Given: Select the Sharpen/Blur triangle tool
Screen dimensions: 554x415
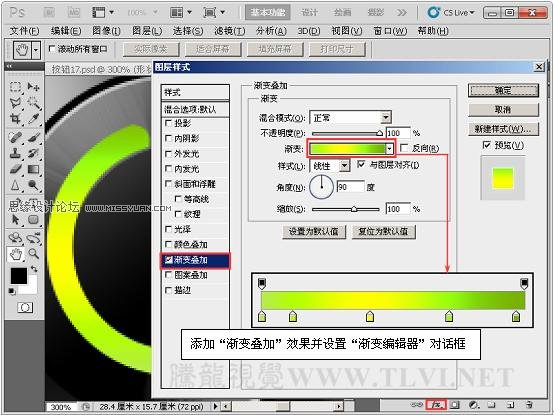Looking at the screenshot, I should pos(15,185).
